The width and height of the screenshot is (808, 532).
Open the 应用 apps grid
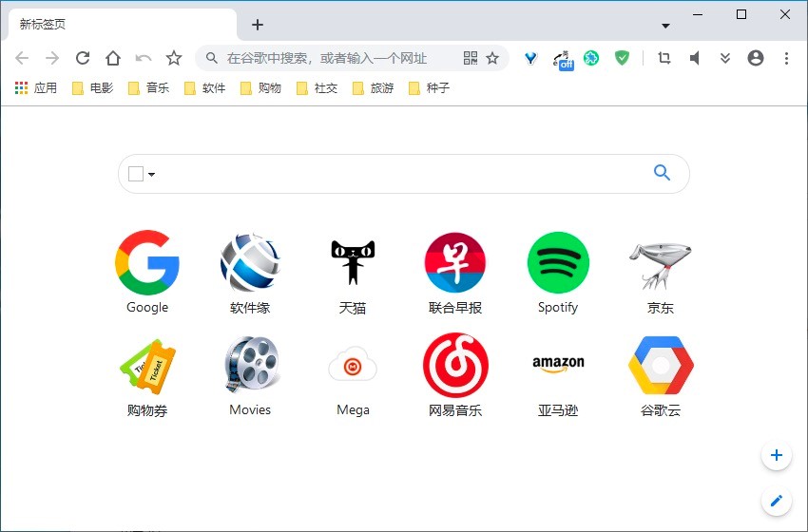click(x=35, y=88)
